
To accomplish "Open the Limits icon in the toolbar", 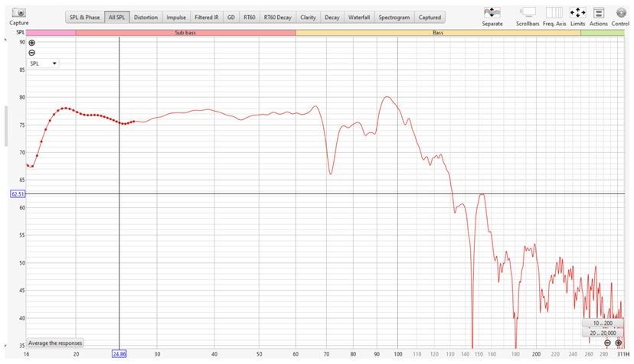I will [577, 13].
